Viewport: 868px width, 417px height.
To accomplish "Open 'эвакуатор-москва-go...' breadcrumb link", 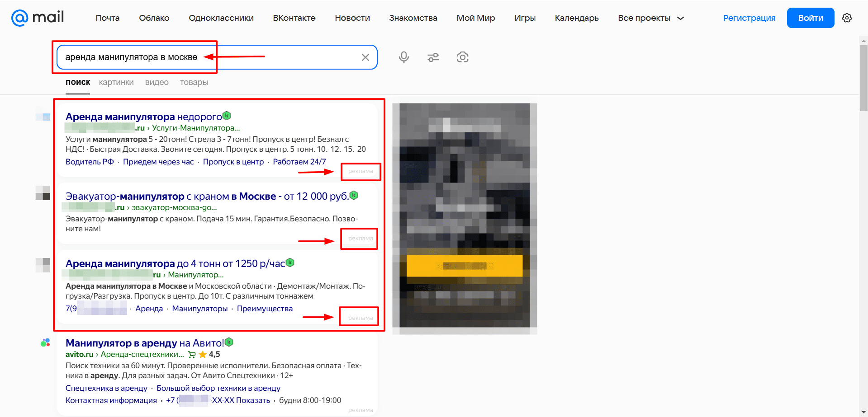I will [x=174, y=207].
